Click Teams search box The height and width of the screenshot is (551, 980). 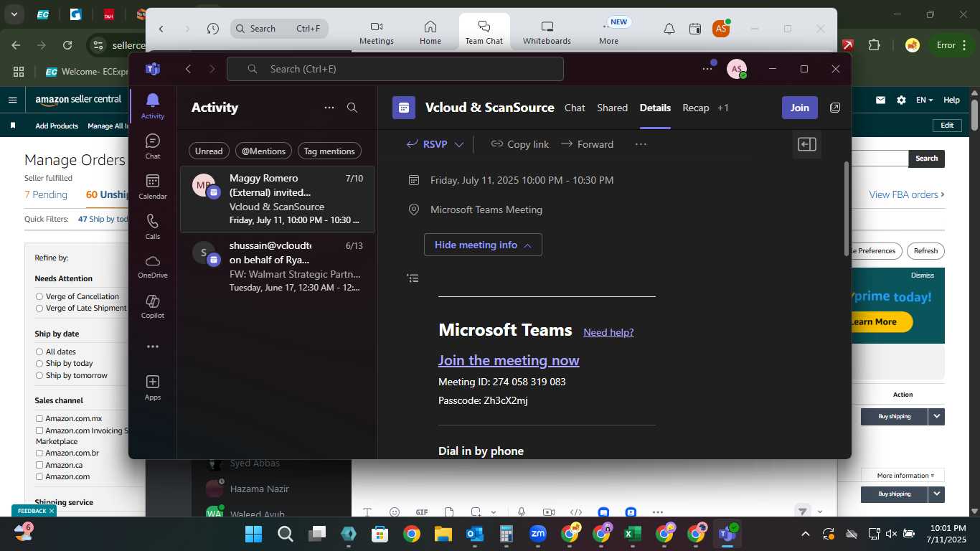tap(395, 69)
